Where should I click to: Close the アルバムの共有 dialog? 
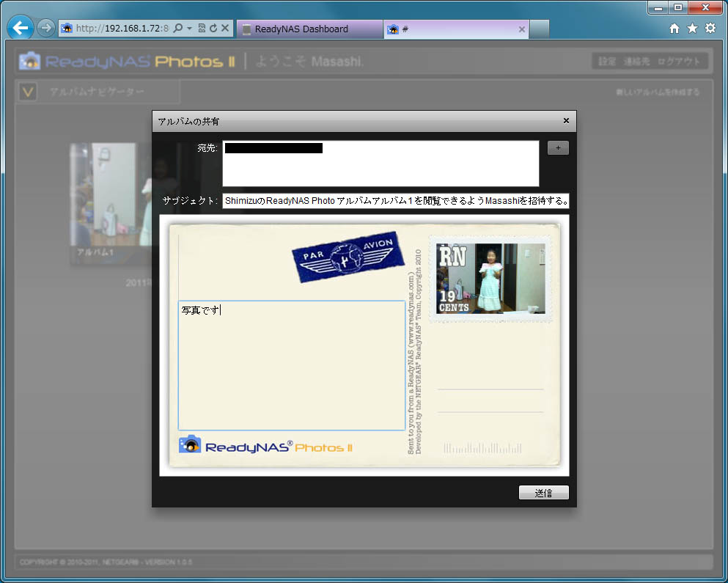click(566, 121)
